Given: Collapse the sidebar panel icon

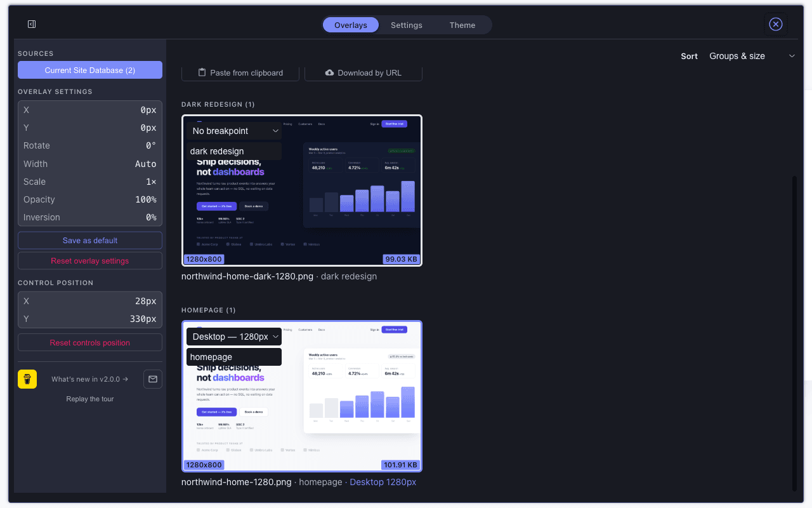Looking at the screenshot, I should point(32,24).
